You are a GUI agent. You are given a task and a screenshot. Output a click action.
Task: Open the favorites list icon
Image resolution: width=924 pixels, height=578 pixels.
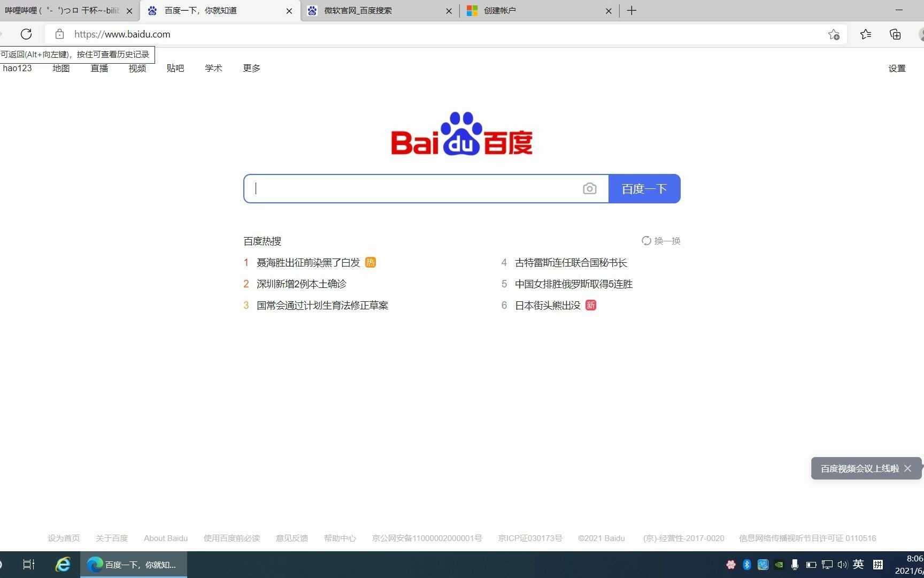click(866, 34)
